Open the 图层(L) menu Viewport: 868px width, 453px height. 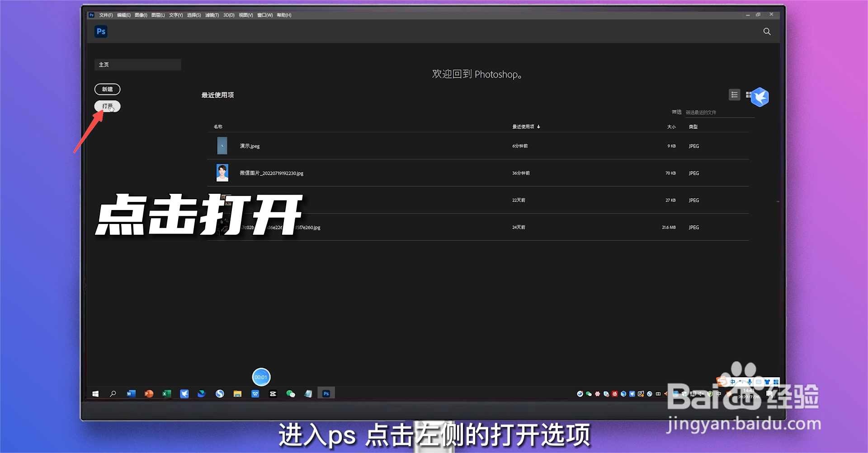click(x=158, y=15)
